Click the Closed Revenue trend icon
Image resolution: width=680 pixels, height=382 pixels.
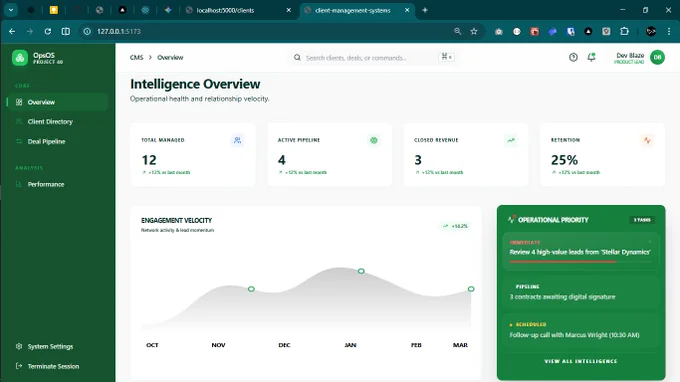pos(511,140)
